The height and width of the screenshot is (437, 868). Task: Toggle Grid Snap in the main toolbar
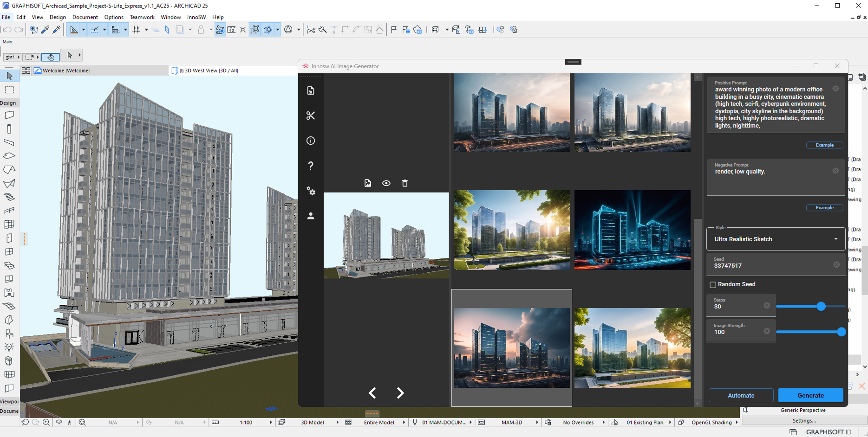coord(136,30)
